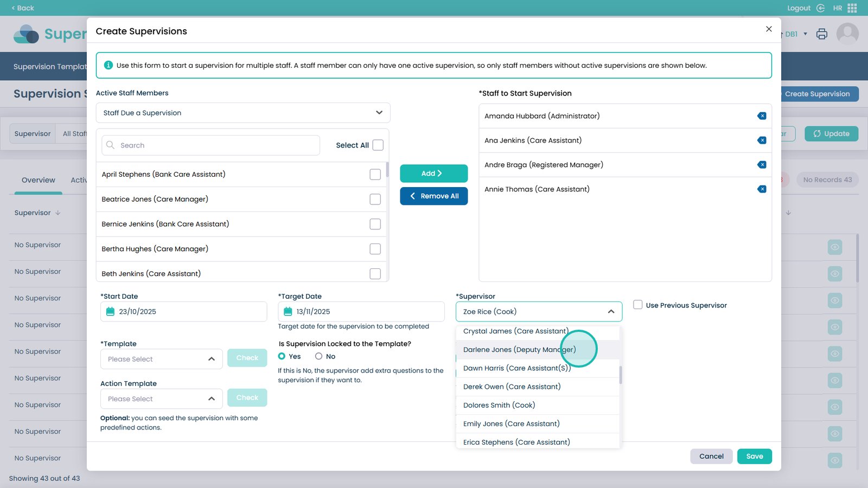Screen dimensions: 868x488
Task: Open the Template Please Select dropdown
Action: (161, 359)
